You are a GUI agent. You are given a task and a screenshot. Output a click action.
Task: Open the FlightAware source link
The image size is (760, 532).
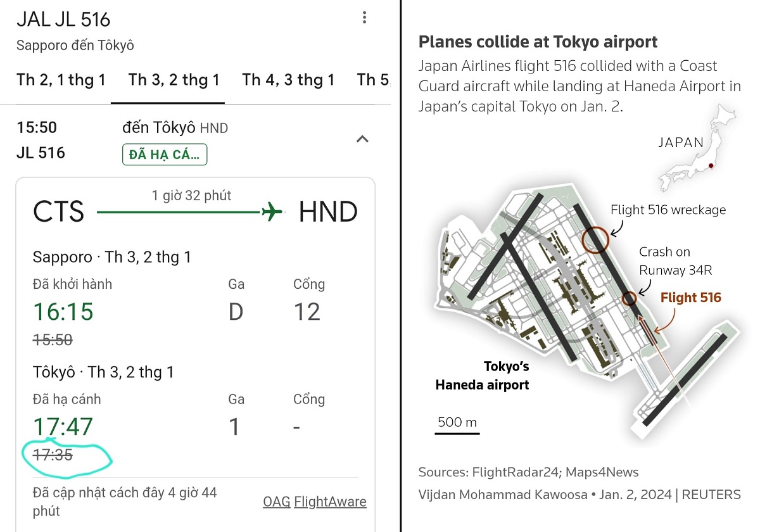[x=330, y=502]
